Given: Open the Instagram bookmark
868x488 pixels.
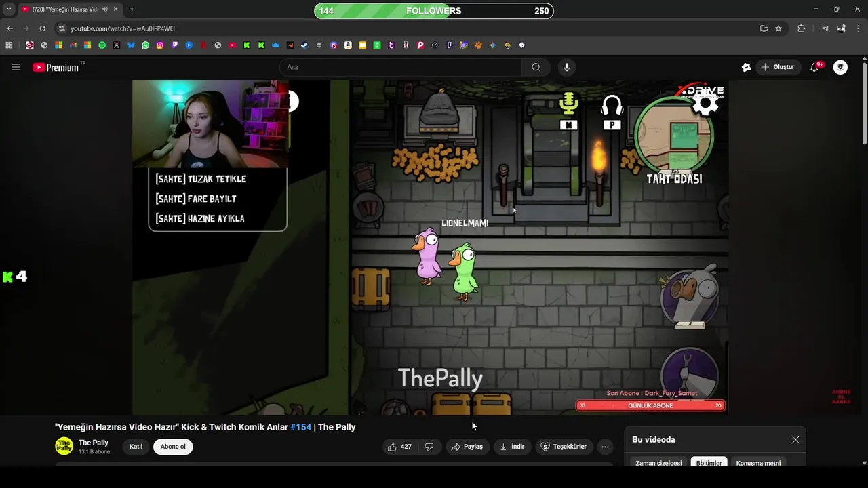Looking at the screenshot, I should pos(160,45).
